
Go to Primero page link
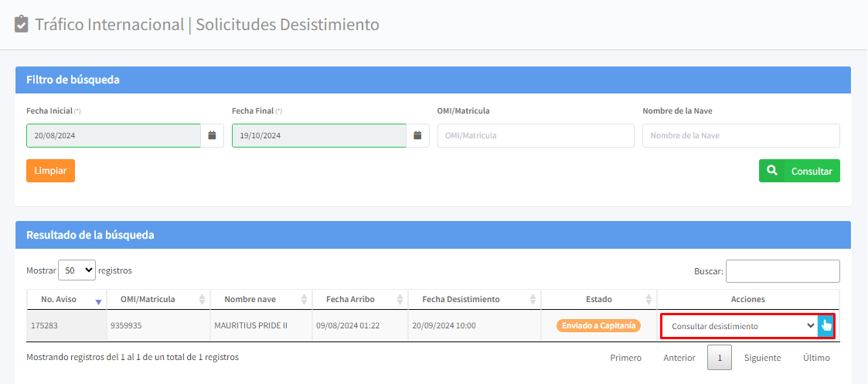point(625,358)
